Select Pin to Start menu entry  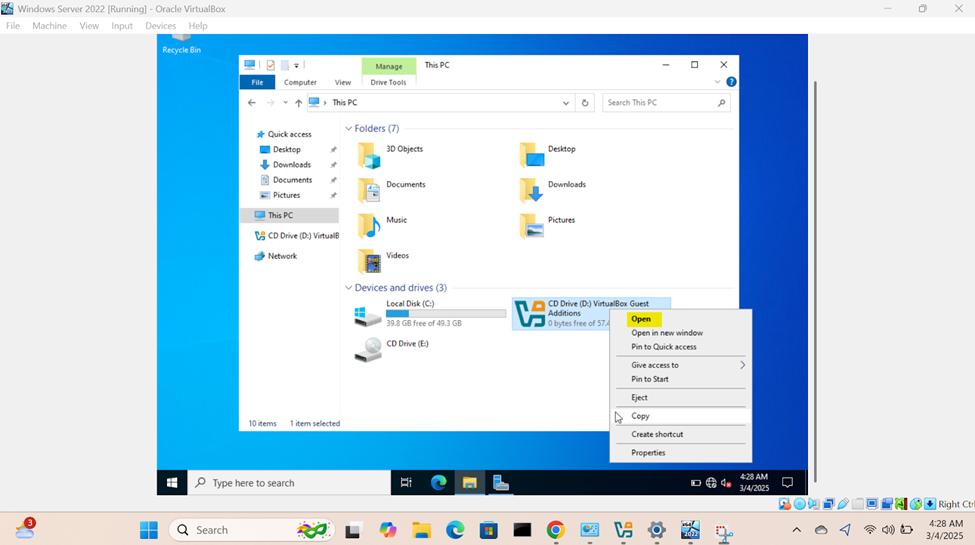[650, 379]
